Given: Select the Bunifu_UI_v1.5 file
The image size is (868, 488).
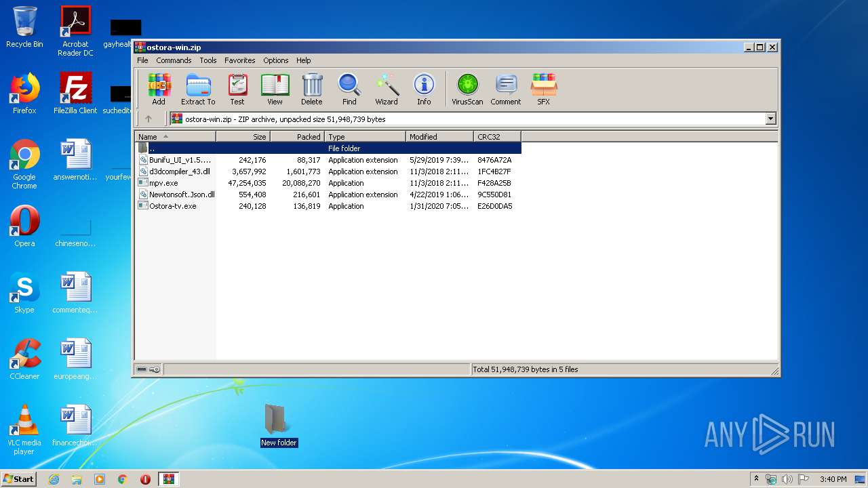Looking at the screenshot, I should [x=328, y=160].
